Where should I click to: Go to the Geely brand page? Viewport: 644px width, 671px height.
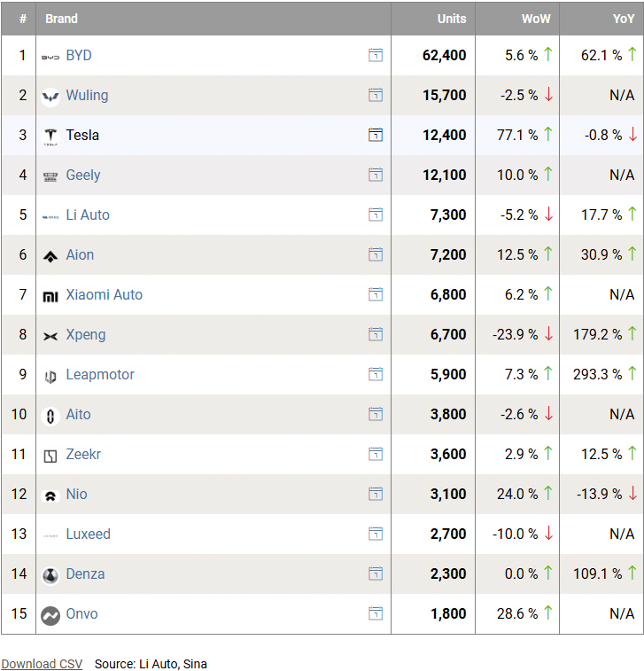tap(83, 176)
